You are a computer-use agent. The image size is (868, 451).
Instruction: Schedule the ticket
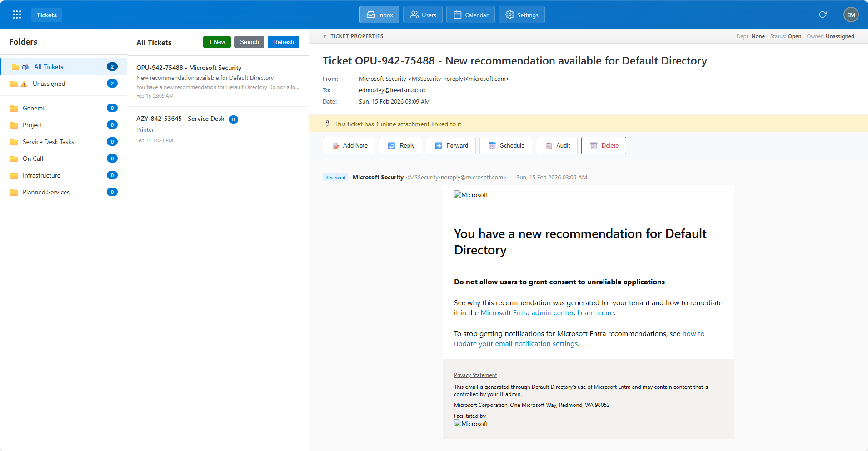(506, 146)
